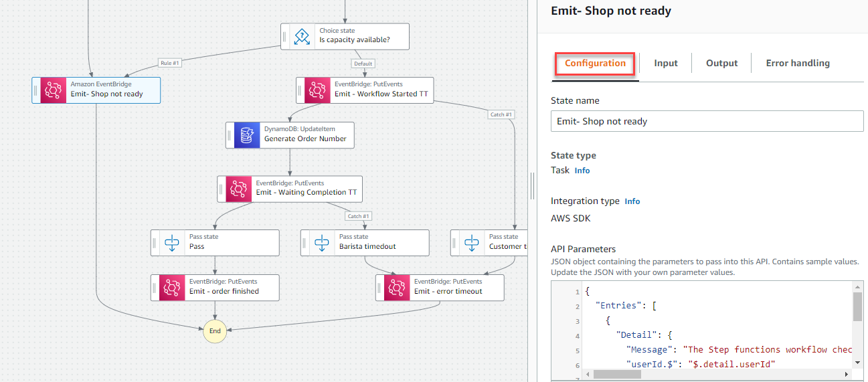
Task: Select the Emit - error timeout state
Action: 440,287
